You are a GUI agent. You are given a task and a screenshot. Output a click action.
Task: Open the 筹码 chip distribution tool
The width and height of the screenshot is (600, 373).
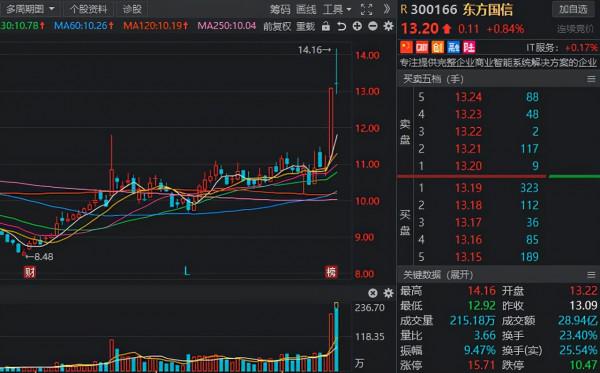pyautogui.click(x=280, y=9)
